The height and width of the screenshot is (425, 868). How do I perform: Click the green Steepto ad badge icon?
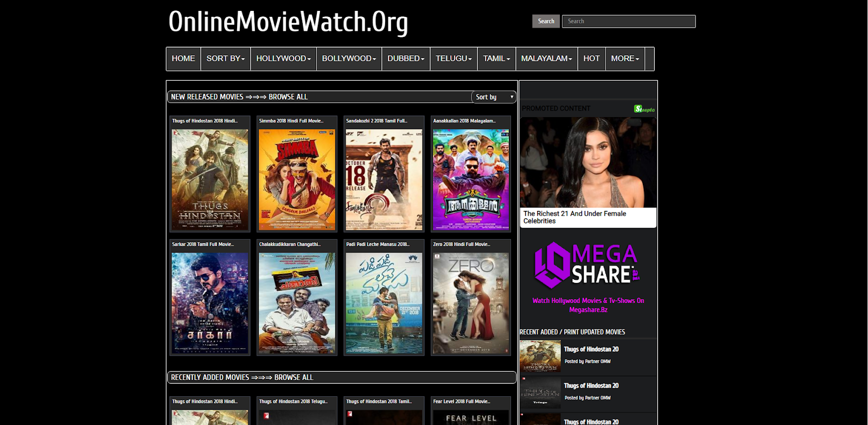(644, 109)
